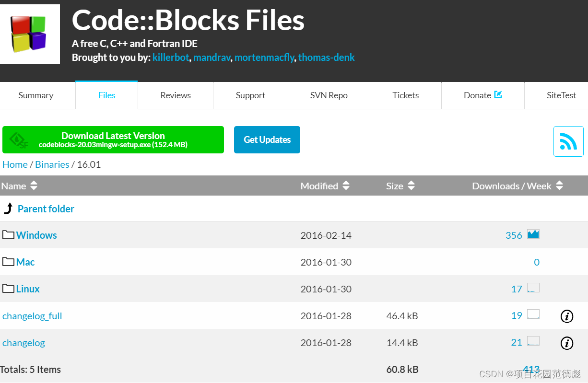Click the 356 downloads count for Windows
The image size is (588, 383).
[514, 235]
